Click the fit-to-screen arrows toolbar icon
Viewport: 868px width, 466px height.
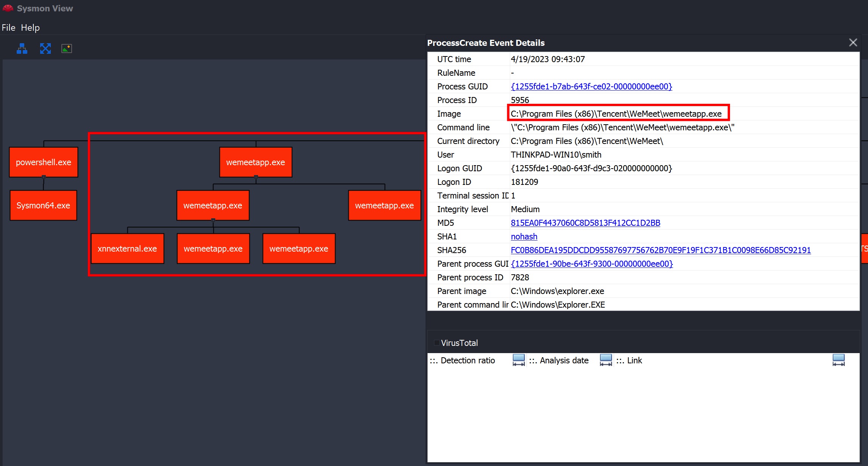(45, 48)
